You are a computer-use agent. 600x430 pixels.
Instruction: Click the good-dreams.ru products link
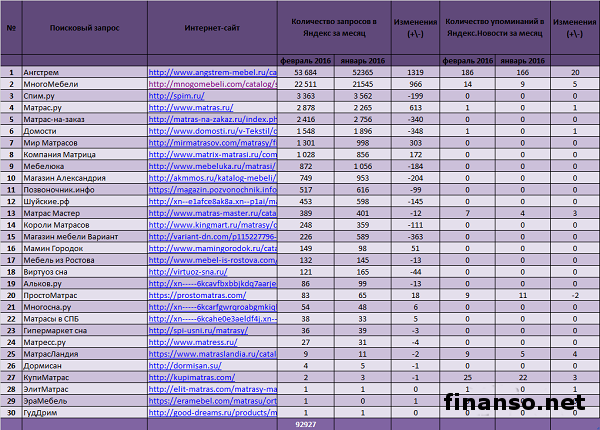click(x=212, y=412)
